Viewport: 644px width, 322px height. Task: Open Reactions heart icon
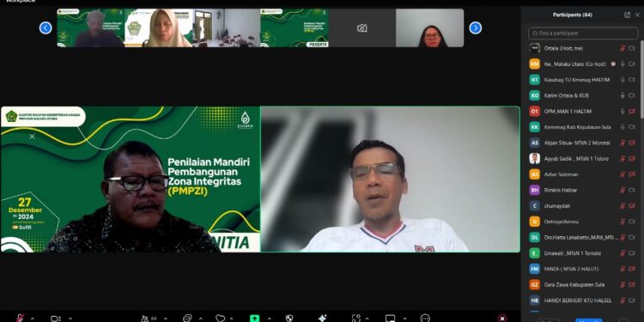click(x=221, y=319)
